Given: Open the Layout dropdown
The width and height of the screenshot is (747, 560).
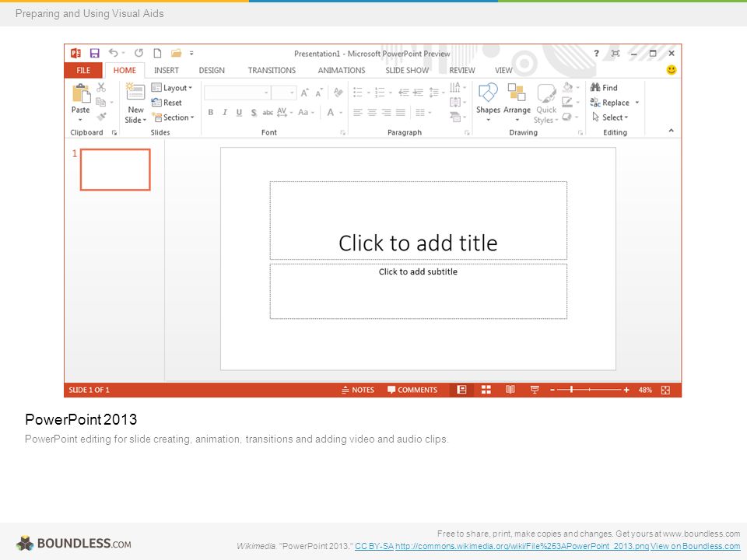Looking at the screenshot, I should (172, 88).
